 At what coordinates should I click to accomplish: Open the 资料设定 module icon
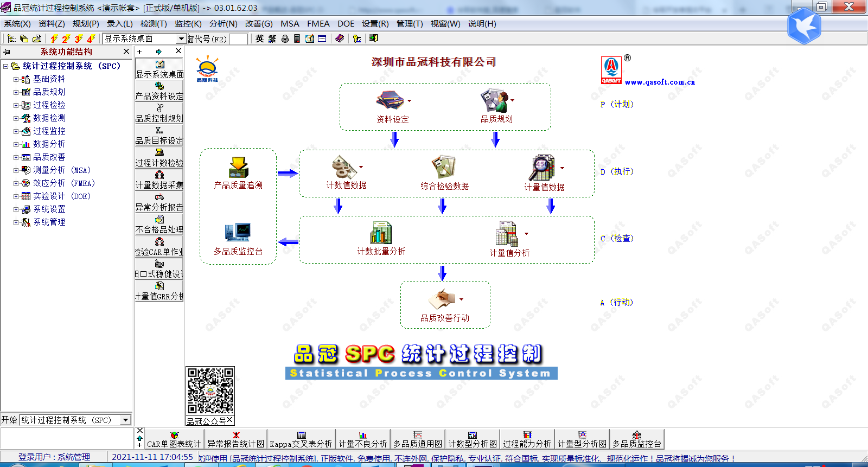pos(390,100)
